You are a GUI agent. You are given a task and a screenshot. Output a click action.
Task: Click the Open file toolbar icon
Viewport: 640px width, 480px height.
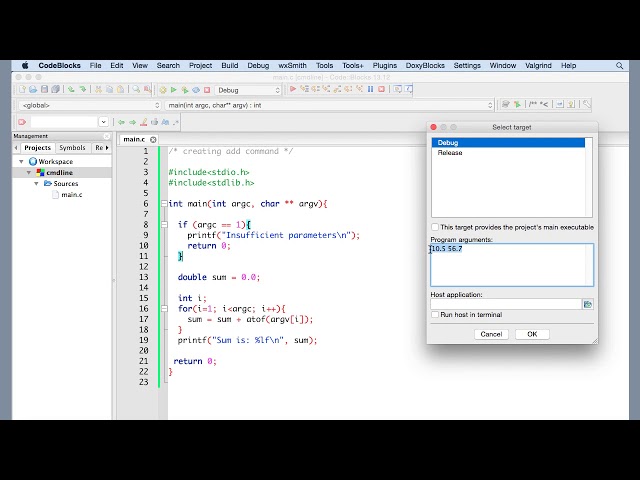pos(33,89)
